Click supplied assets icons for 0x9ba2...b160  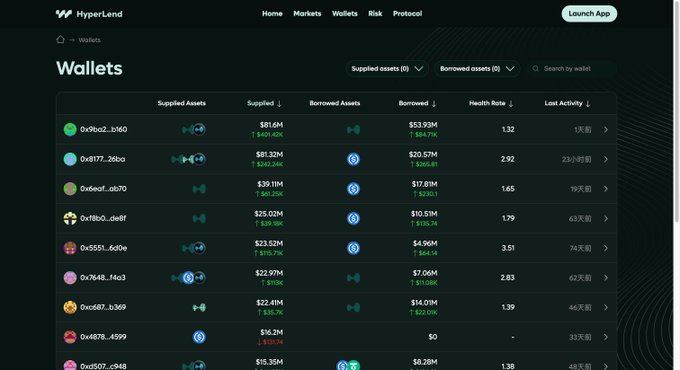tap(194, 129)
